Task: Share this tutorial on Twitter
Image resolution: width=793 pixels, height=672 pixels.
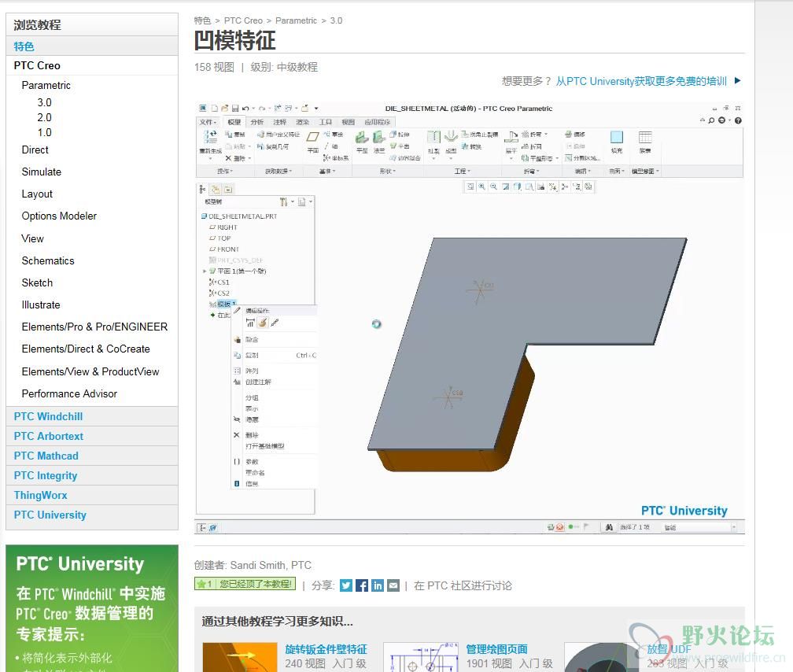Action: [346, 585]
